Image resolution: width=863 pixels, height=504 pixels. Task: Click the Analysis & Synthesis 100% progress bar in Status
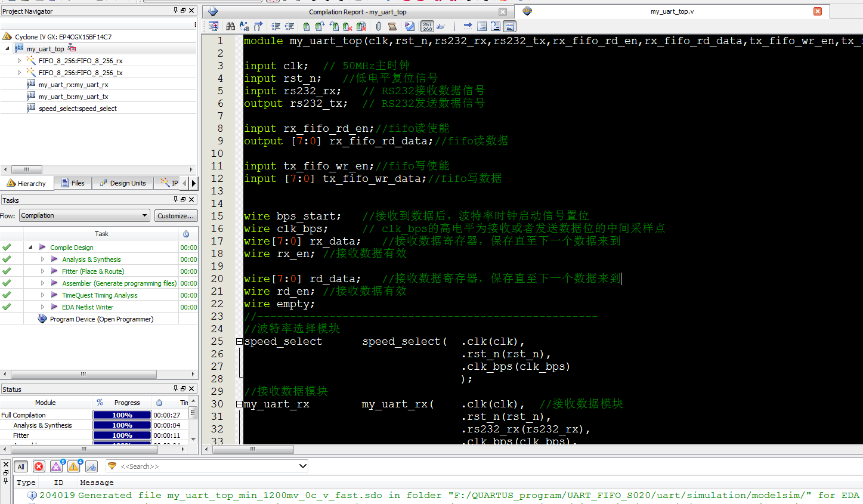pos(122,425)
